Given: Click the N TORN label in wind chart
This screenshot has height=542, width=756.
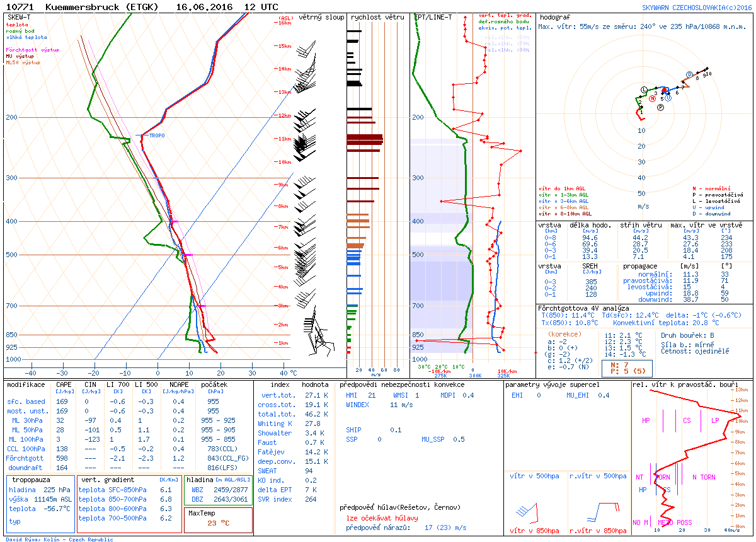Looking at the screenshot, I should pyautogui.click(x=703, y=477).
